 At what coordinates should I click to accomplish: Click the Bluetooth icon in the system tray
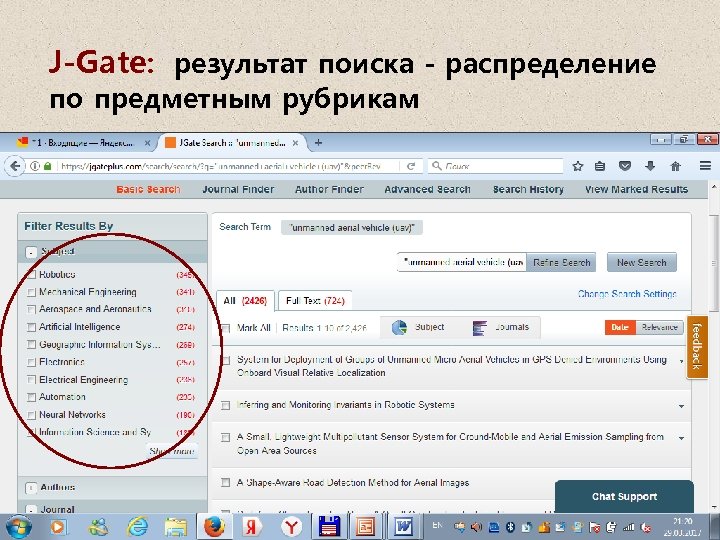(x=510, y=527)
